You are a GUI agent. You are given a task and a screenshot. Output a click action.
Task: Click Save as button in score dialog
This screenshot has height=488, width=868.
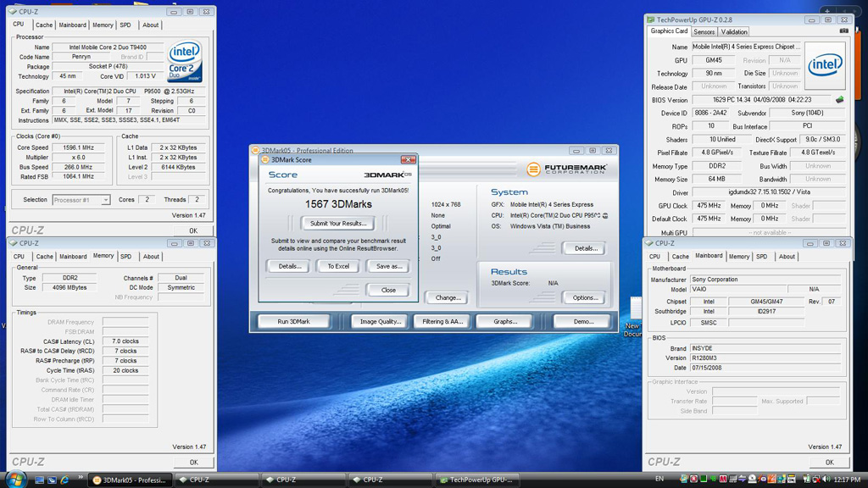tap(388, 267)
